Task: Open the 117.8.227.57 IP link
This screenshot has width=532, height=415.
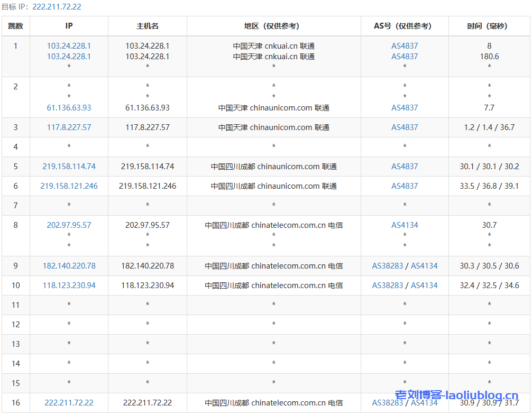Action: click(69, 127)
